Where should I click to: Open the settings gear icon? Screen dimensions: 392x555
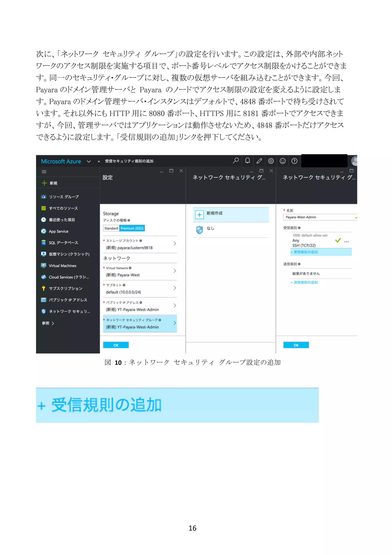(271, 161)
